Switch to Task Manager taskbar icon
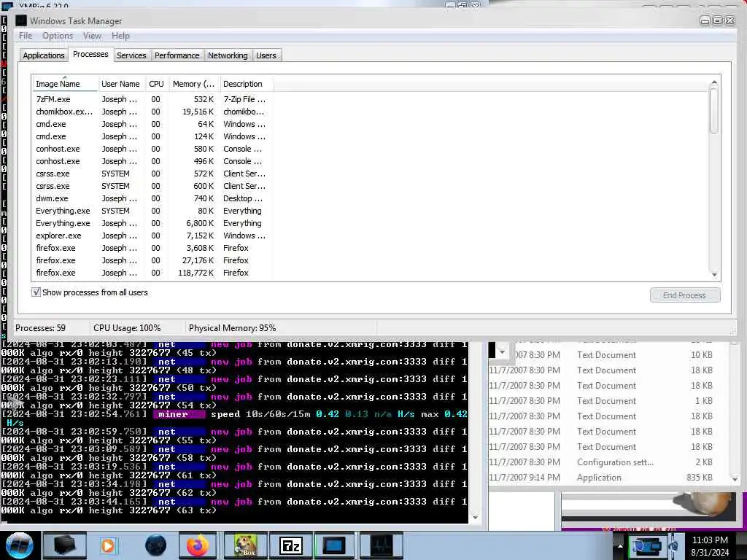Image resolution: width=747 pixels, height=560 pixels. click(x=381, y=545)
